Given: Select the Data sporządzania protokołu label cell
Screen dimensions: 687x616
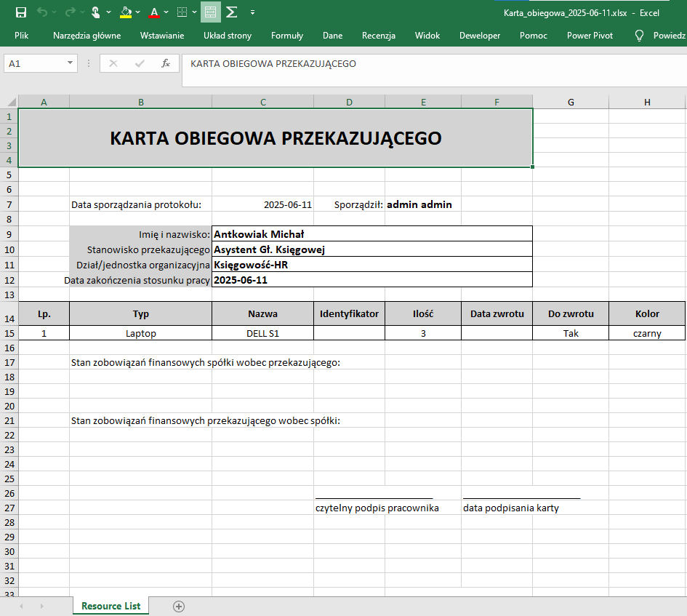Looking at the screenshot, I should pos(140,204).
